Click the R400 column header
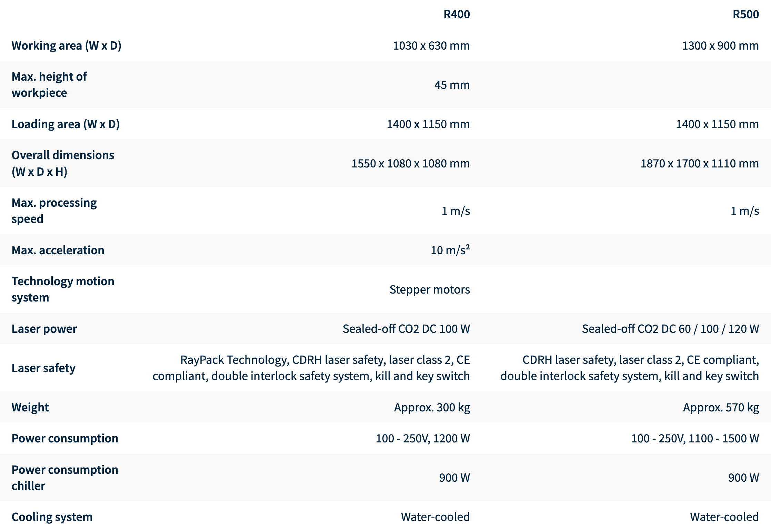This screenshot has height=532, width=771. (457, 14)
